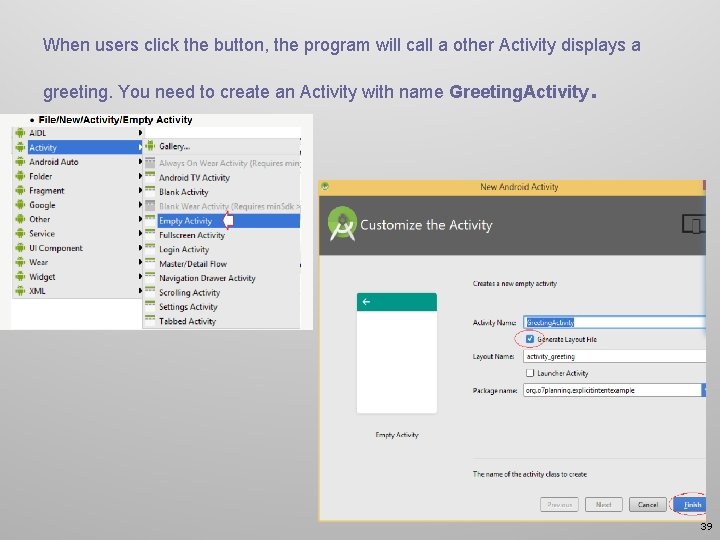Viewport: 720px width, 540px height.
Task: Open the Gallery... menu entry
Action: pyautogui.click(x=222, y=146)
